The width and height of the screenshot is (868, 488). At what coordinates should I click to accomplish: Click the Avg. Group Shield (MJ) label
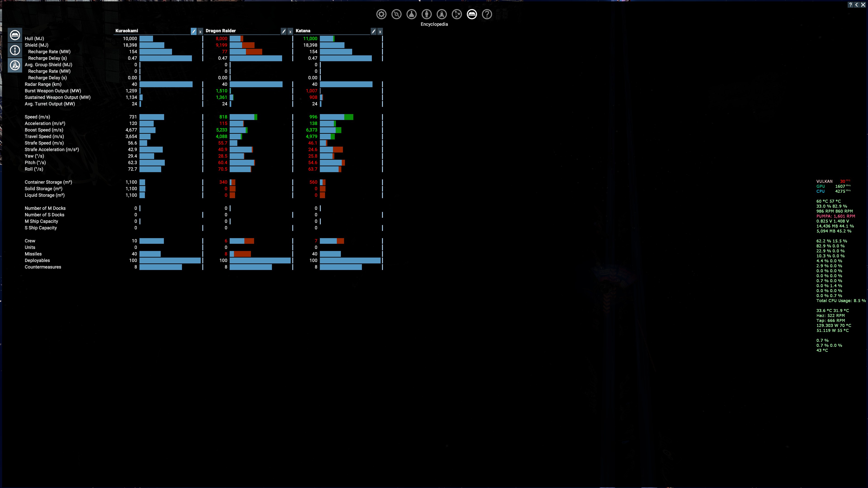tap(49, 65)
